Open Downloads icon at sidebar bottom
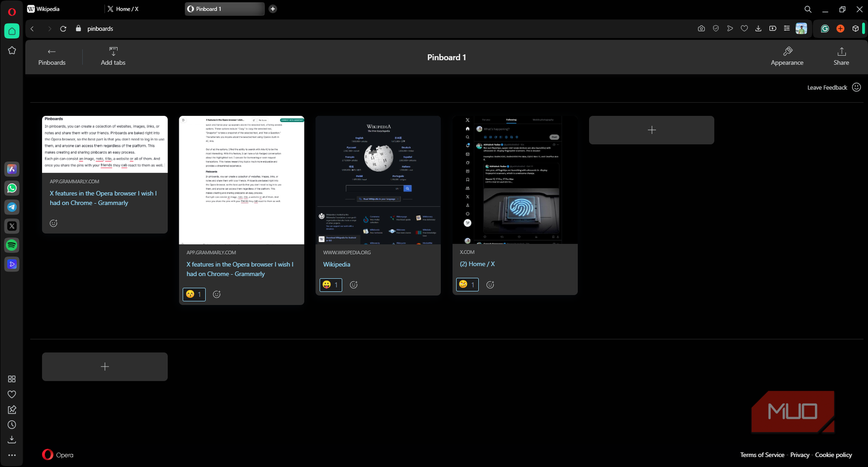Screen dimensions: 868x467 [x=12, y=440]
